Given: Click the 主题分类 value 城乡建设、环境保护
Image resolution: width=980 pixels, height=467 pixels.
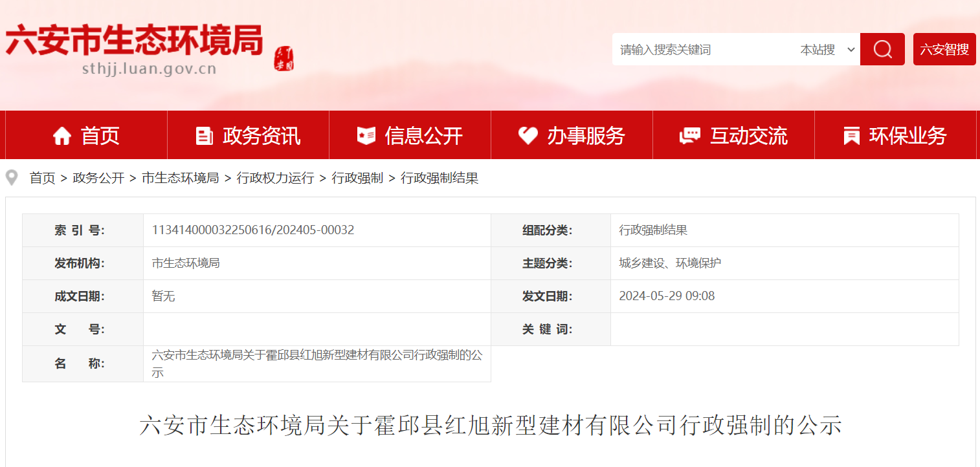Looking at the screenshot, I should click(x=670, y=263).
